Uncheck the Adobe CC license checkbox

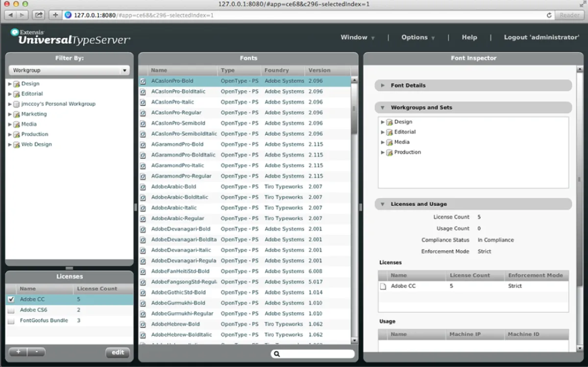pyautogui.click(x=11, y=299)
